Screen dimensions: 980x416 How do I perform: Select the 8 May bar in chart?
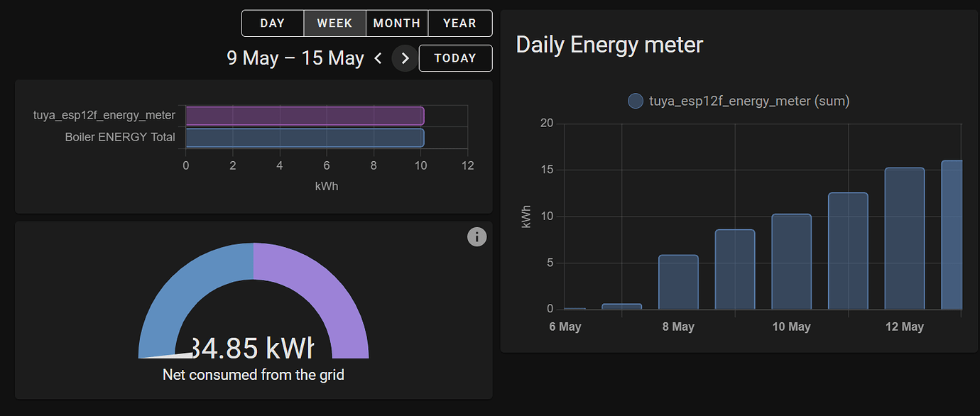pos(678,282)
